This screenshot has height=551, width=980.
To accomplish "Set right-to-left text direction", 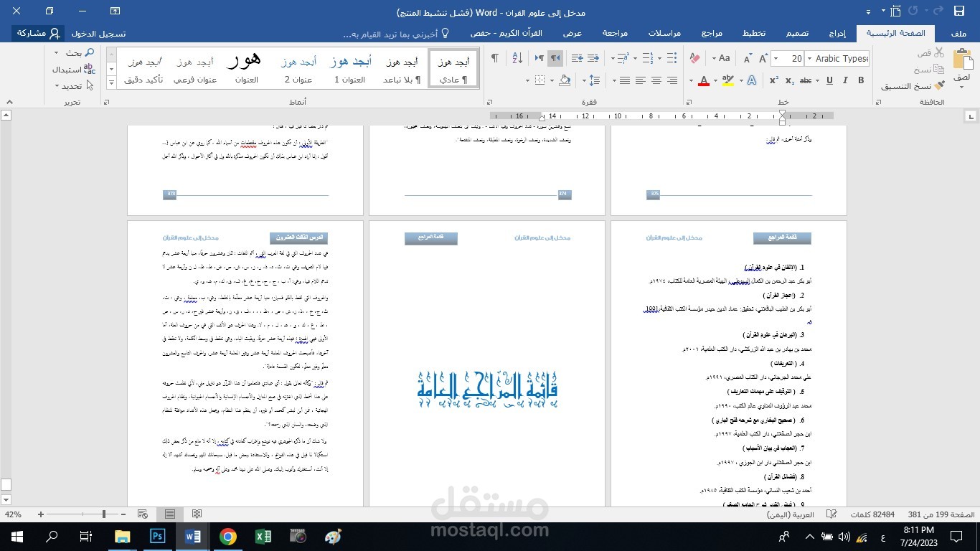I will click(x=555, y=58).
